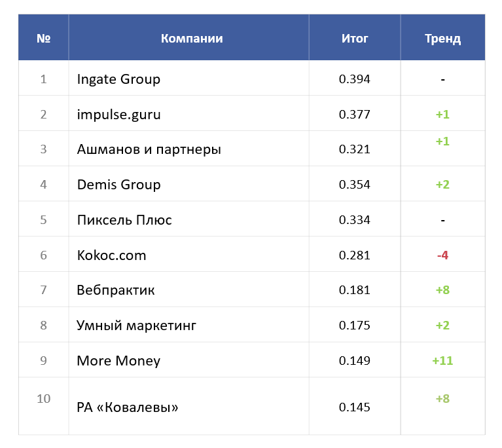Select the More Money company cell
The height and width of the screenshot is (448, 502).
coord(118,361)
